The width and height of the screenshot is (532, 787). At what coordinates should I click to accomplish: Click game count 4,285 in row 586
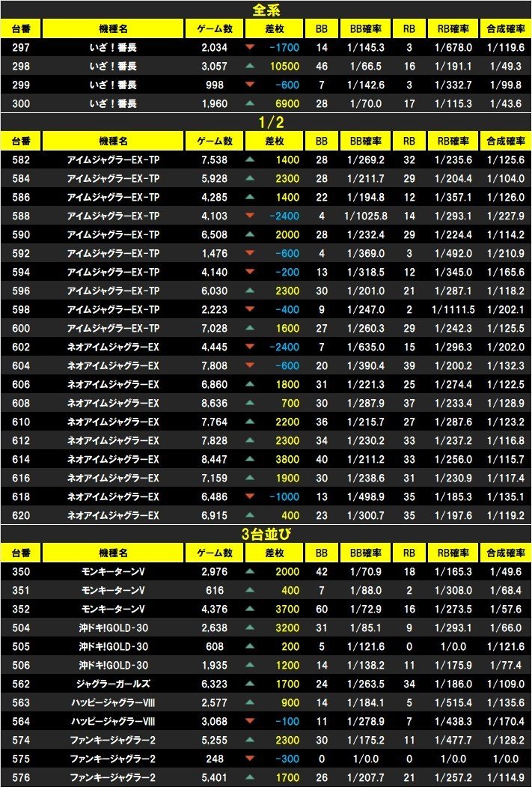[214, 197]
